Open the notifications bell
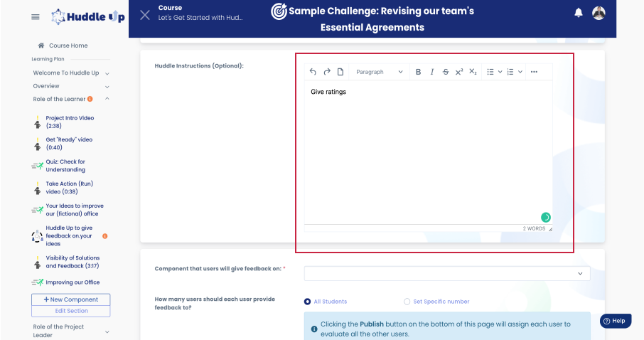The image size is (644, 340). tap(579, 13)
